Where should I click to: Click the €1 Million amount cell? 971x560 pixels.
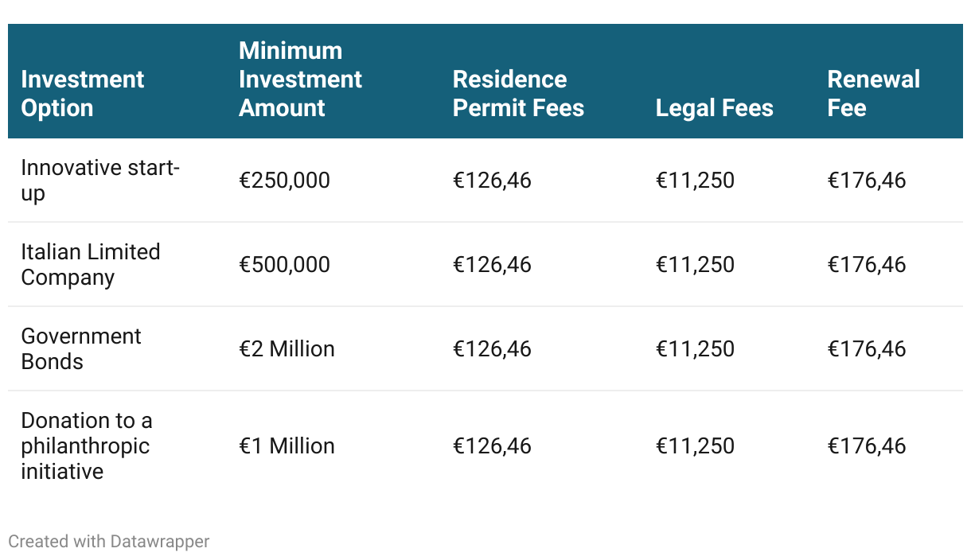tap(287, 446)
